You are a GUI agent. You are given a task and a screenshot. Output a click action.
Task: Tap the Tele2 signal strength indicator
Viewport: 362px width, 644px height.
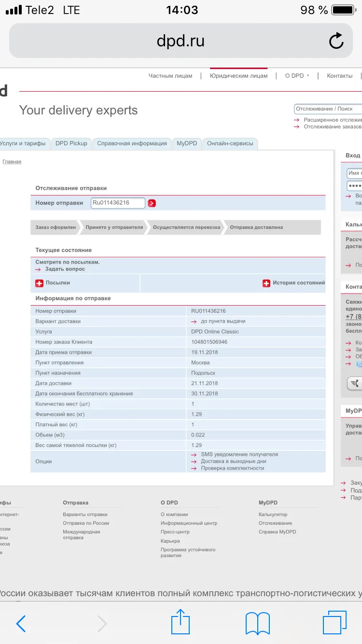(x=13, y=10)
